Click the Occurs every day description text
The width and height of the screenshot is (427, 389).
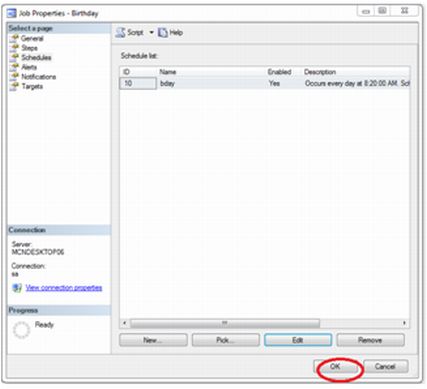pos(357,83)
